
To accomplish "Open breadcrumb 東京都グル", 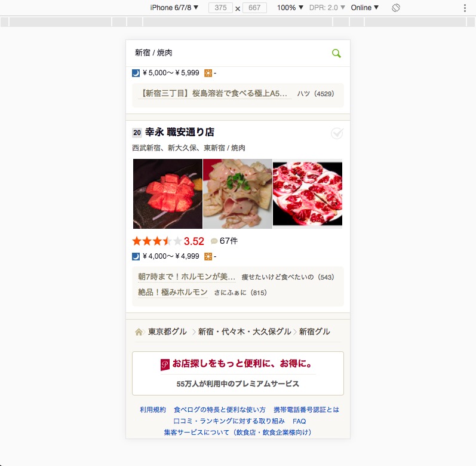I will click(x=167, y=332).
